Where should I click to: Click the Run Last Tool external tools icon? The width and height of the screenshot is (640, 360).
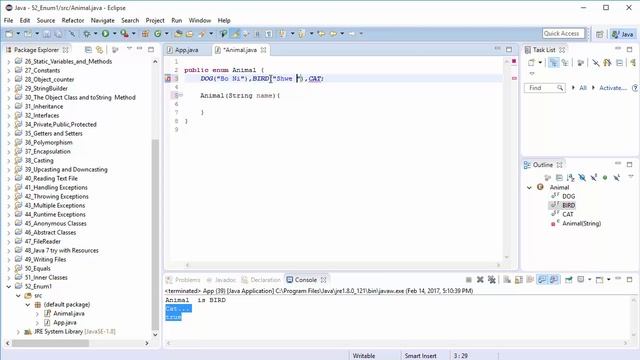coord(124,33)
